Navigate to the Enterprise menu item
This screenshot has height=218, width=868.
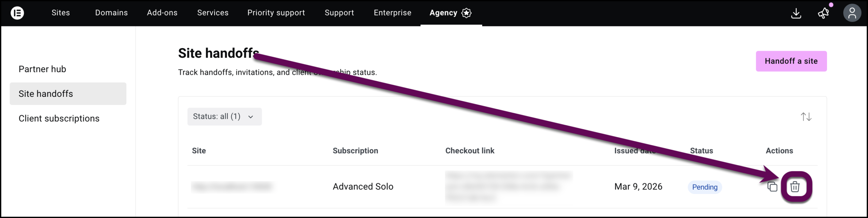tap(392, 13)
